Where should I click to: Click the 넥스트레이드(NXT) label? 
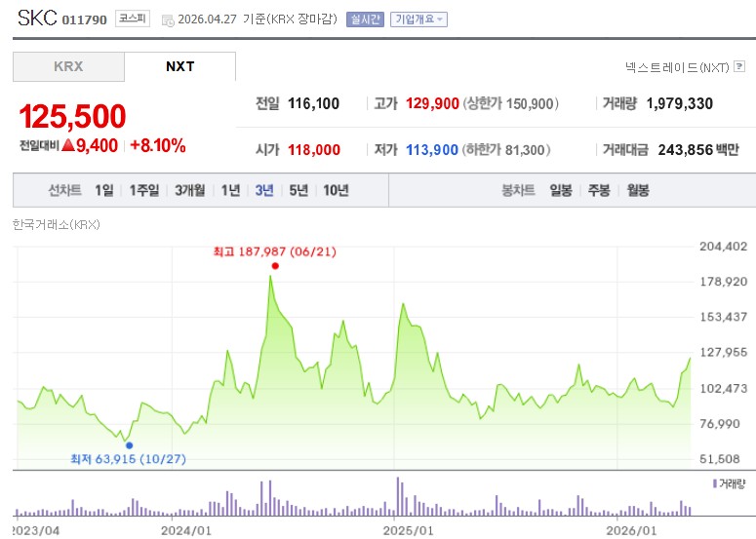pos(677,67)
